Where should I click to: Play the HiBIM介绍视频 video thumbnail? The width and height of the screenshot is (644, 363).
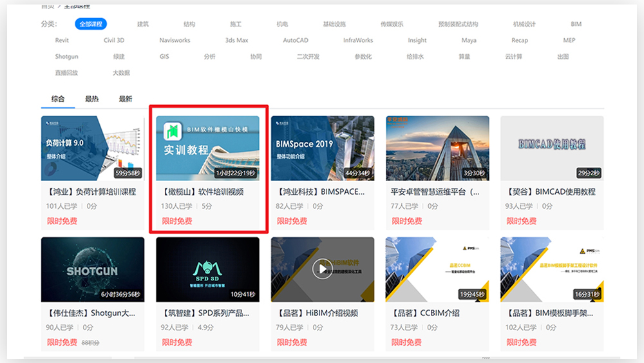click(x=323, y=270)
